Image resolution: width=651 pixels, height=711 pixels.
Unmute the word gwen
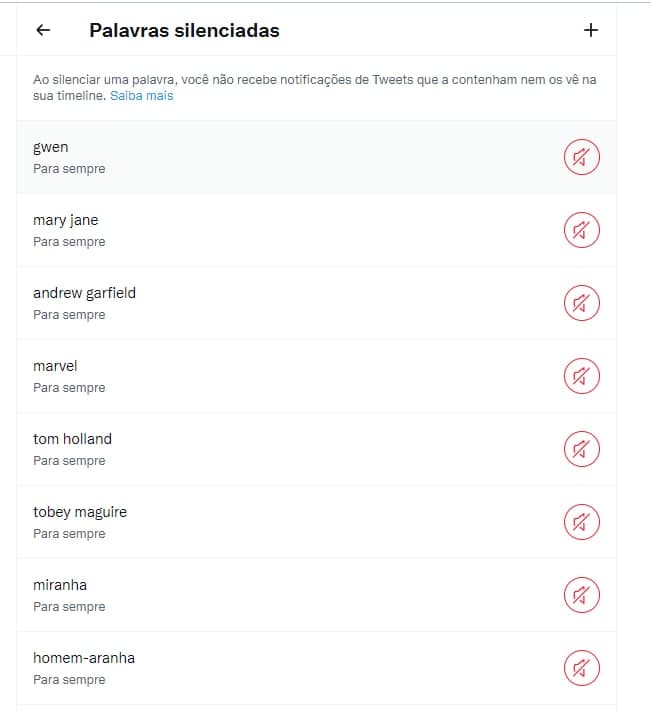tap(582, 157)
